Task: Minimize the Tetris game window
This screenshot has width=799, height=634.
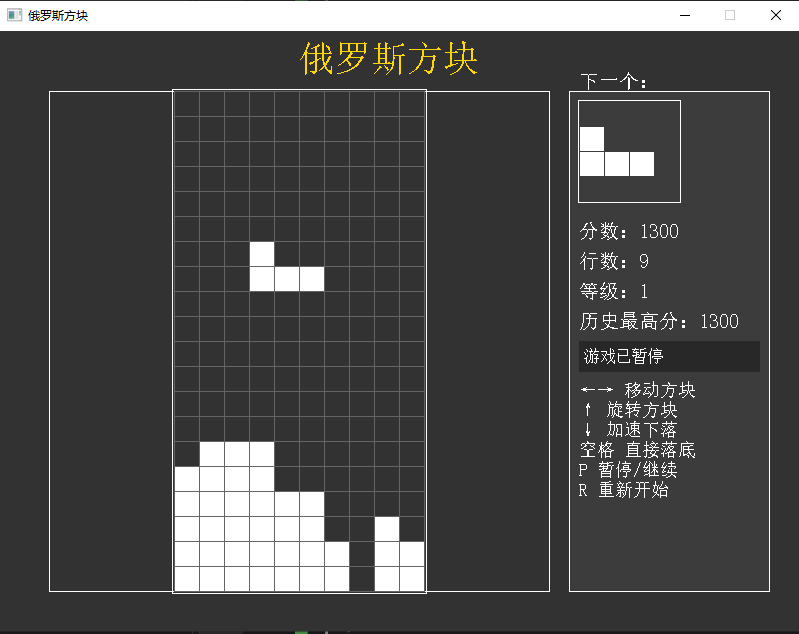Action: pos(685,15)
